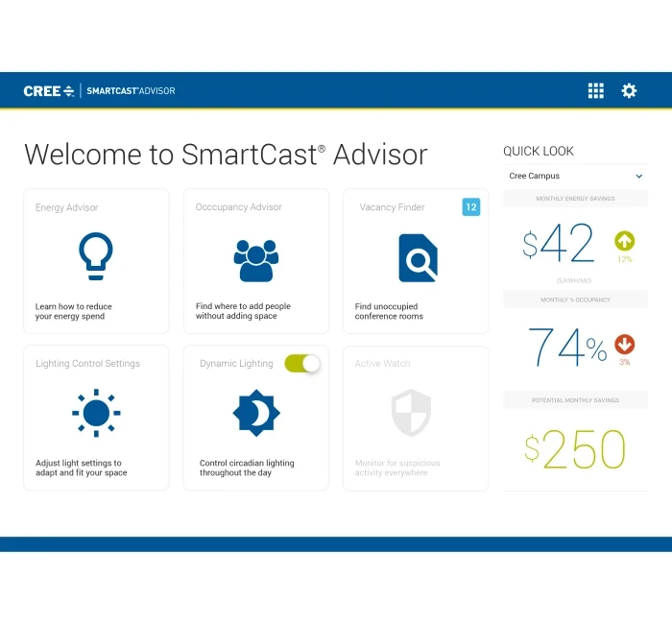Viewport: 672px width, 624px height.
Task: Open the Occcupancy Advisor card title
Action: click(x=238, y=207)
